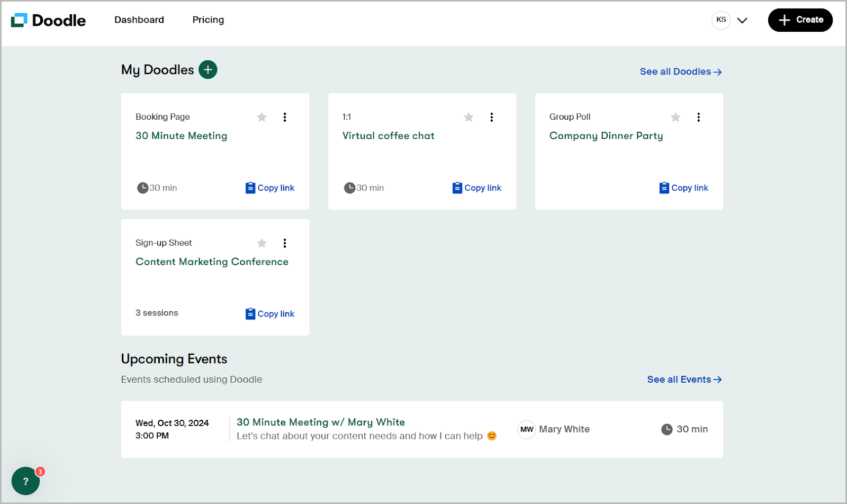This screenshot has height=504, width=847.
Task: Click the Doodle logo
Action: pos(48,20)
